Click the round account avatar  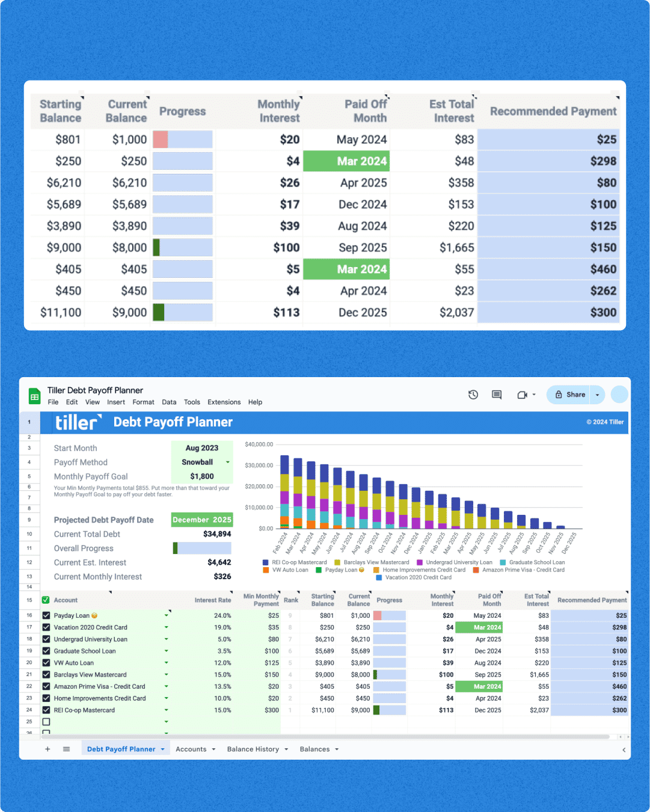pyautogui.click(x=619, y=395)
